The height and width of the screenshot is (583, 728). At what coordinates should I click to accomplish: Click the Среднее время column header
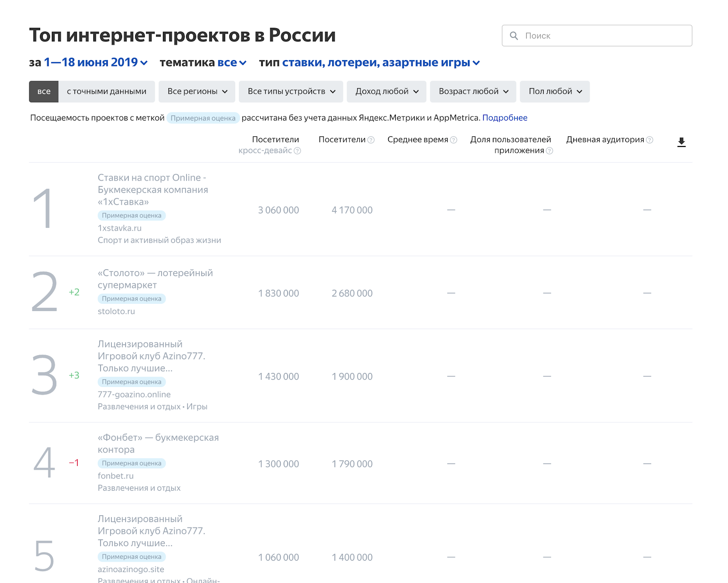pyautogui.click(x=418, y=140)
